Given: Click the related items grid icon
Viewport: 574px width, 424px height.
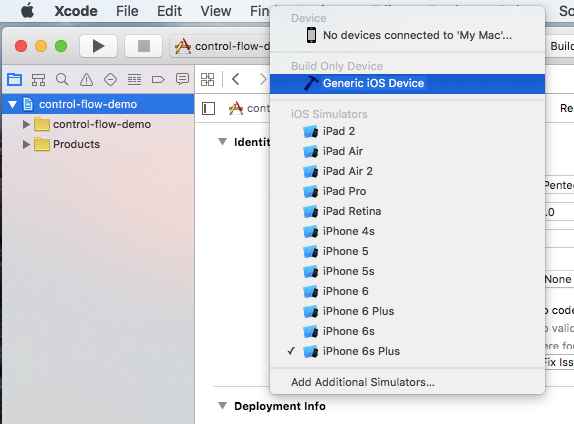Looking at the screenshot, I should tap(208, 79).
